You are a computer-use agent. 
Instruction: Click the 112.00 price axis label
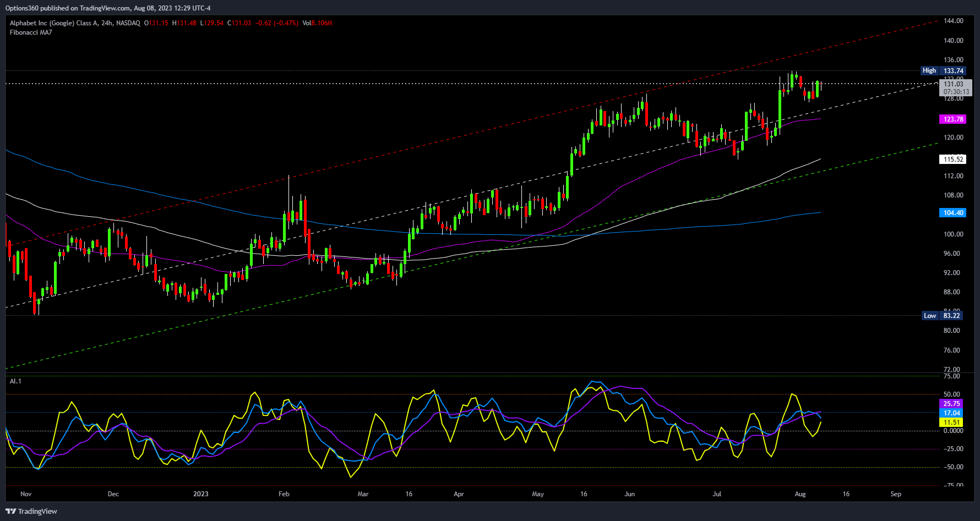point(953,176)
